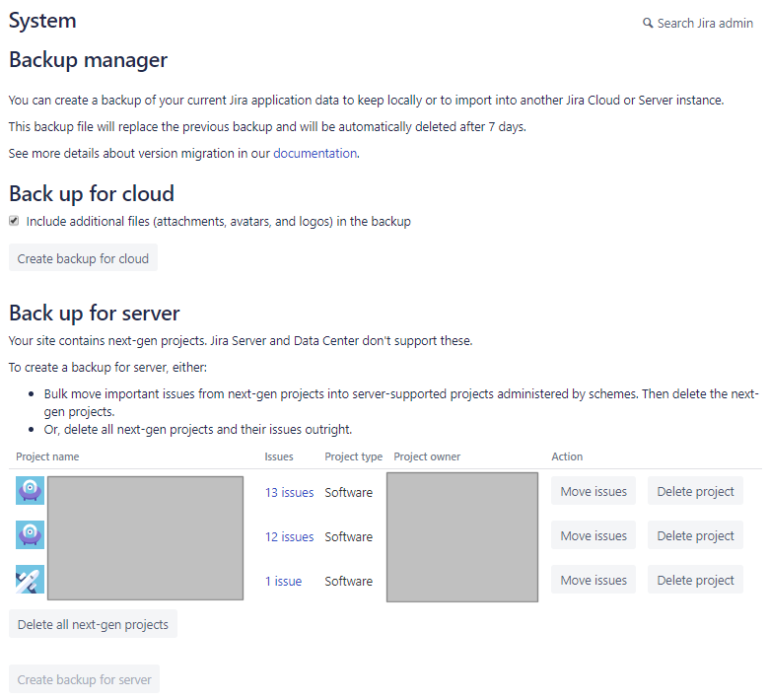The height and width of the screenshot is (700, 769).
Task: Click the Project name column header
Action: click(47, 456)
